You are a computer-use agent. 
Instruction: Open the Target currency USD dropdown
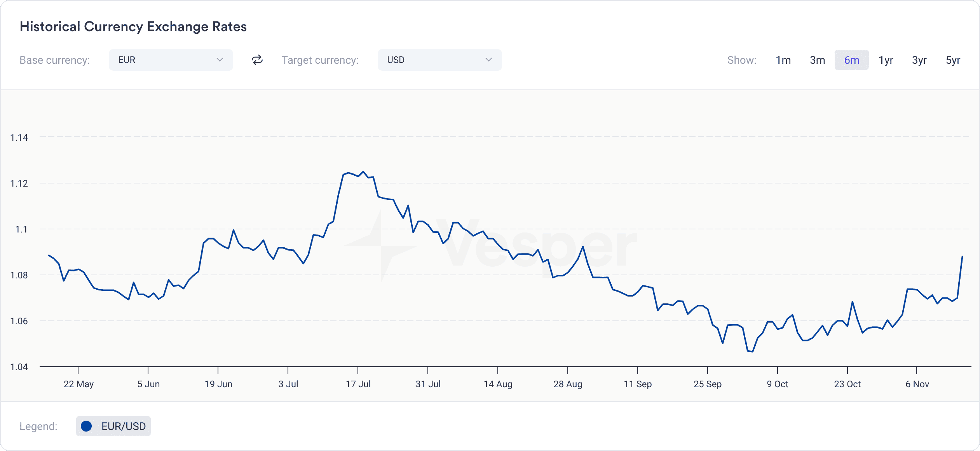click(439, 60)
